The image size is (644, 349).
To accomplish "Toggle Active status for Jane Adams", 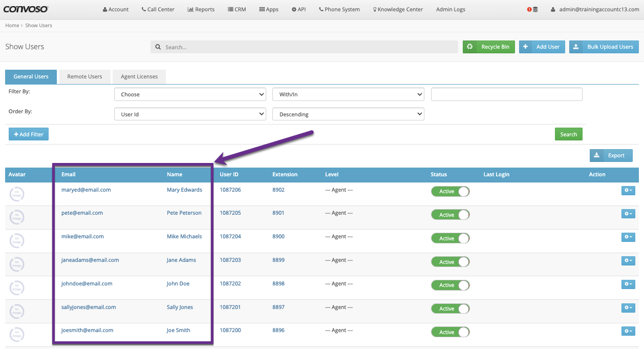I will point(450,262).
